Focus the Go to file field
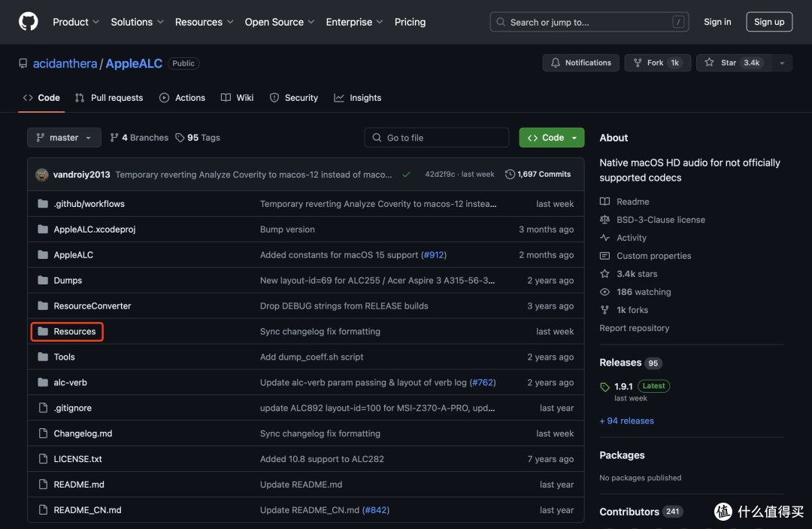The width and height of the screenshot is (812, 529). click(x=437, y=137)
